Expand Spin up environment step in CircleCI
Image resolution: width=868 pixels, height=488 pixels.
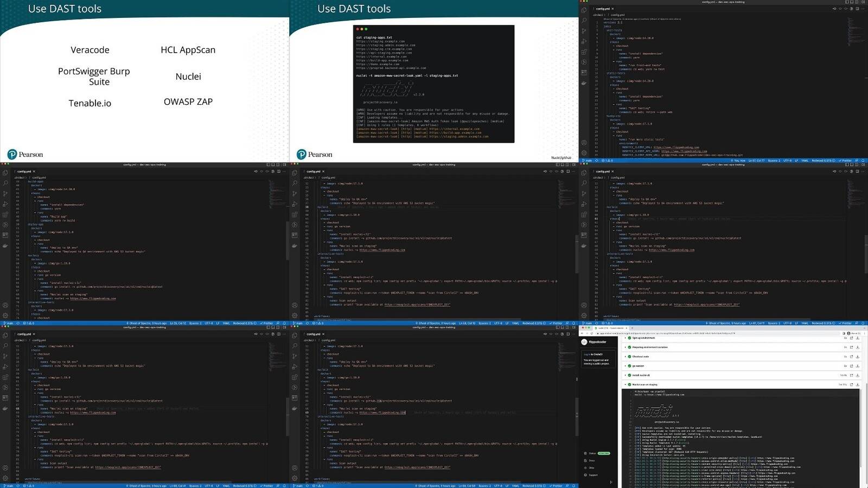[625, 338]
